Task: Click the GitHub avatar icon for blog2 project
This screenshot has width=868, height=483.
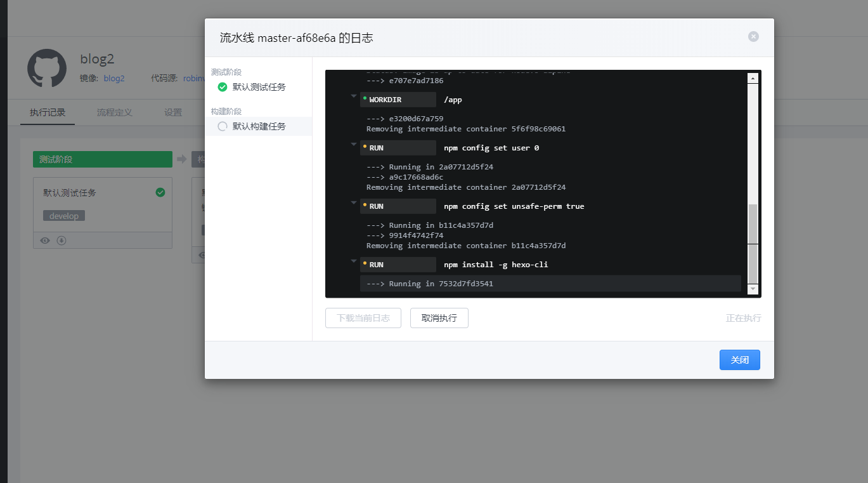Action: click(46, 68)
